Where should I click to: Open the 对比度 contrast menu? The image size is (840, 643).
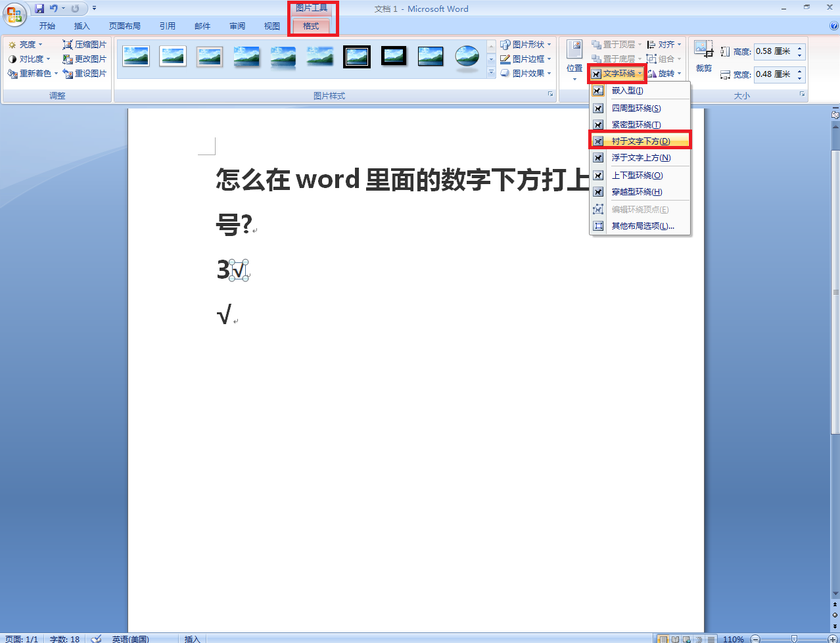(x=29, y=59)
